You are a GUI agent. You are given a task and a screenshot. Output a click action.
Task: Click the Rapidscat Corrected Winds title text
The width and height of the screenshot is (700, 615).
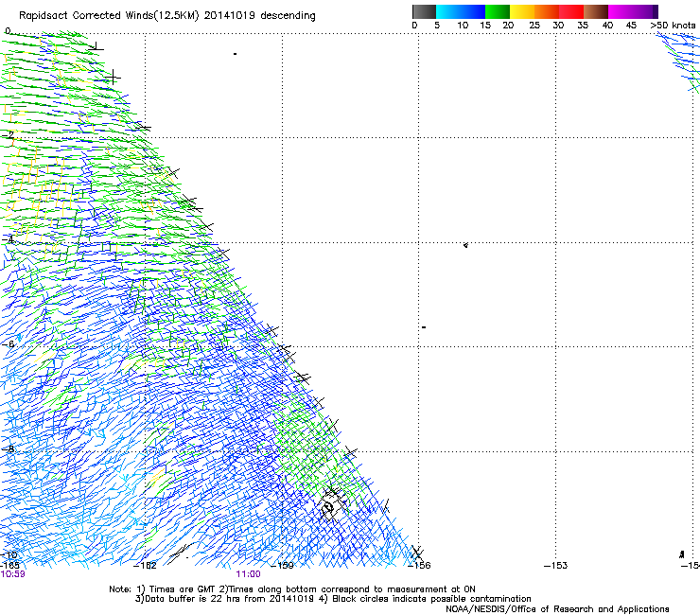167,16
